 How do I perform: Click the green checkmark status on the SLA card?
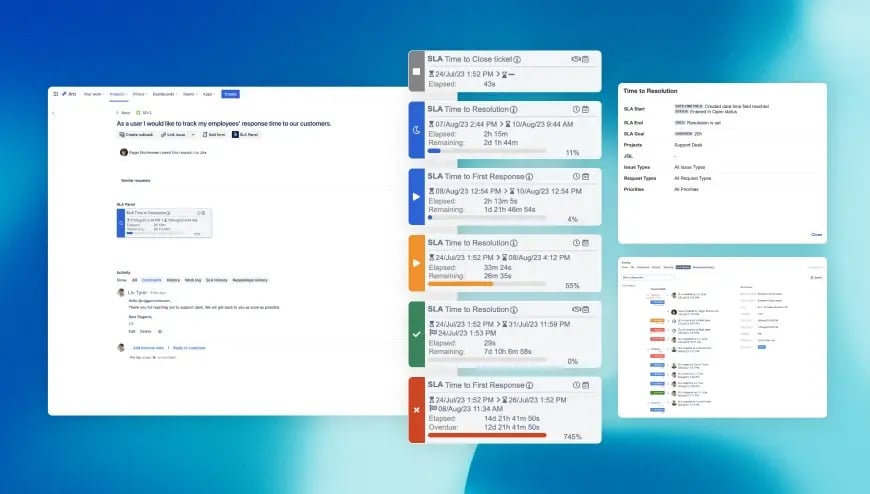[x=417, y=334]
